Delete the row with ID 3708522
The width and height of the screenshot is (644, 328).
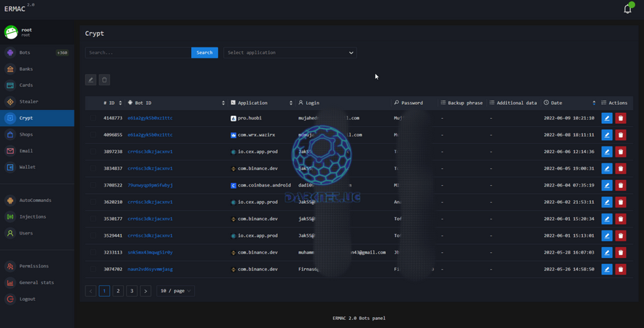coord(621,186)
